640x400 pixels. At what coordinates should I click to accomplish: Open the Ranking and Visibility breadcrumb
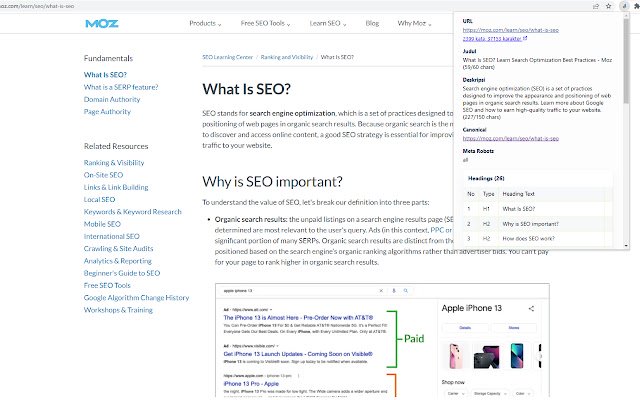287,57
